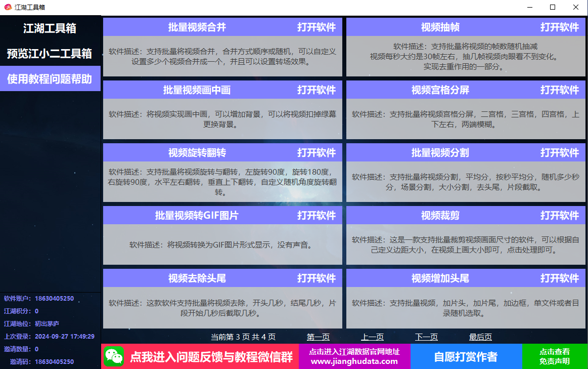This screenshot has width=588, height=369.
Task: Open 视频抽帧 software
Action: (559, 27)
